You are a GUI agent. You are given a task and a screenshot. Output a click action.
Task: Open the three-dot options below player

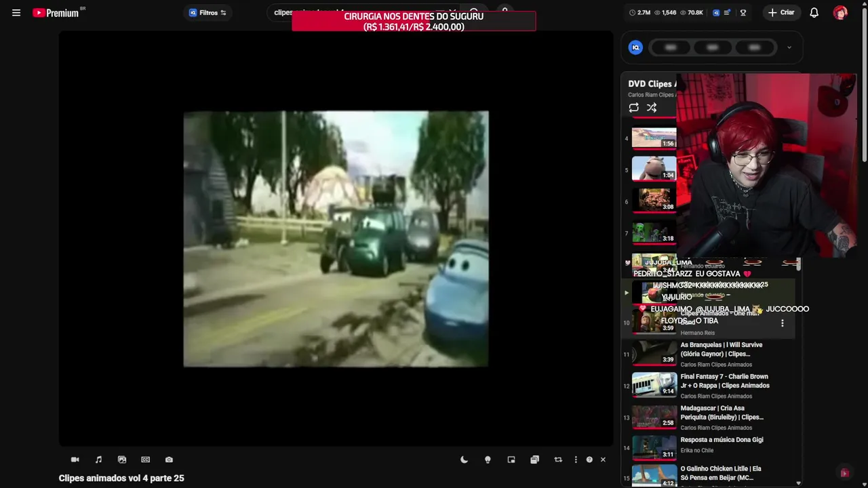pos(576,460)
